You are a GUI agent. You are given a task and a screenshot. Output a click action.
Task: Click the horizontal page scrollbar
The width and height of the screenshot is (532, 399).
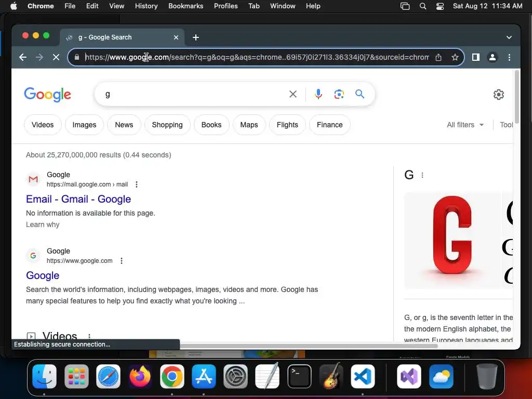tap(309, 346)
